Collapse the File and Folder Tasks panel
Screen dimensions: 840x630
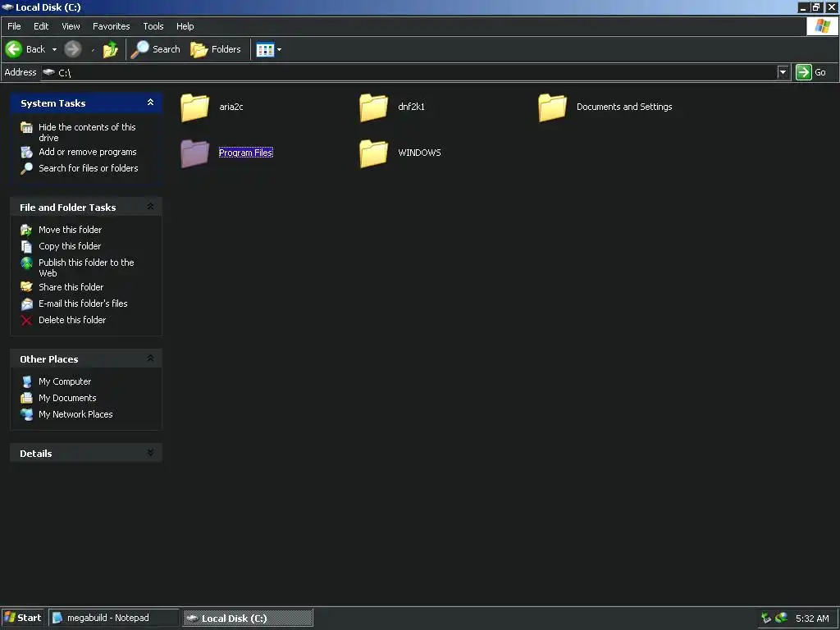point(151,206)
